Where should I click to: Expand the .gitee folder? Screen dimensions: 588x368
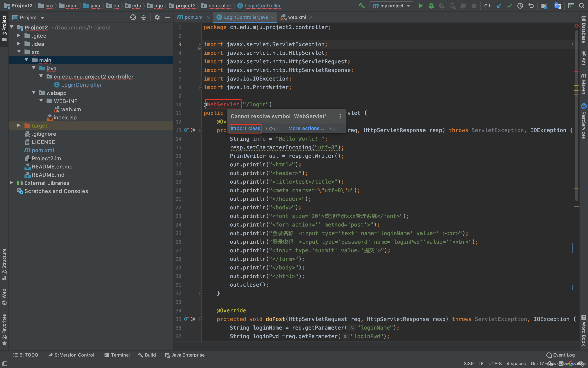pos(19,36)
